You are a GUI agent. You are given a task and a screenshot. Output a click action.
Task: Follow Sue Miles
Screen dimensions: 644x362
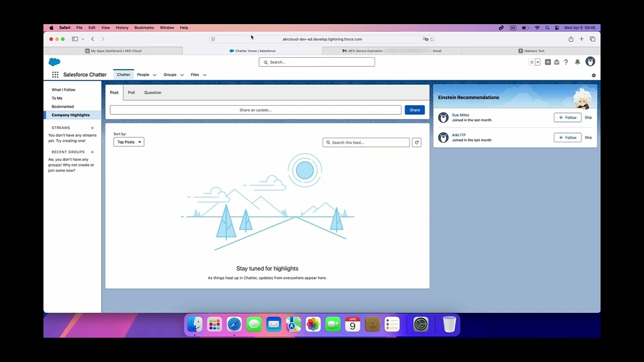(x=568, y=117)
